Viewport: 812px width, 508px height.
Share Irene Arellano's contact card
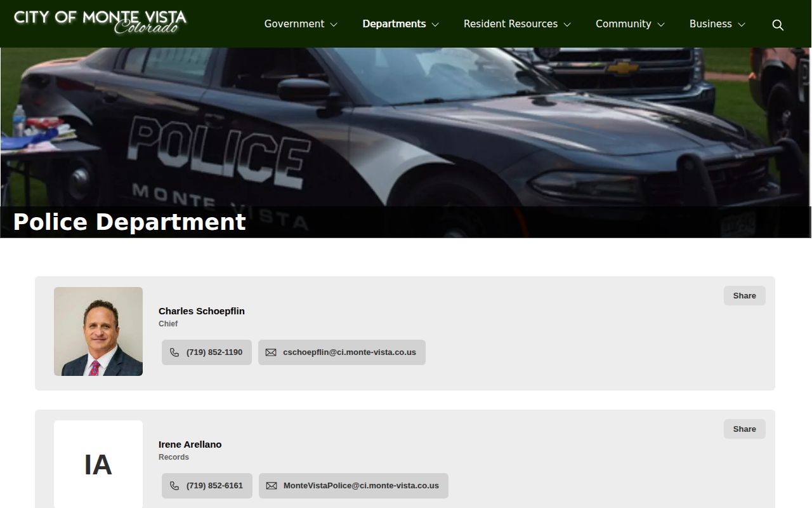click(745, 429)
